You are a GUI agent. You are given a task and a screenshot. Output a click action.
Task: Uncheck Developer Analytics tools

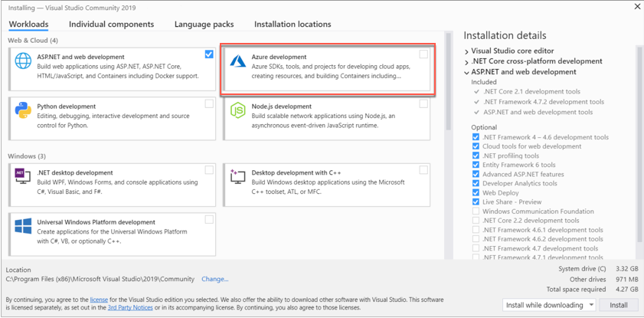tap(476, 183)
